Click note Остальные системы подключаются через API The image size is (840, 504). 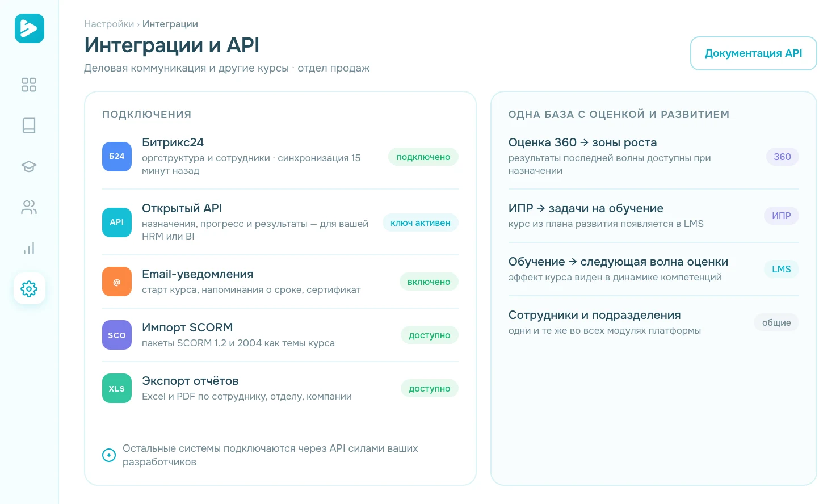270,455
